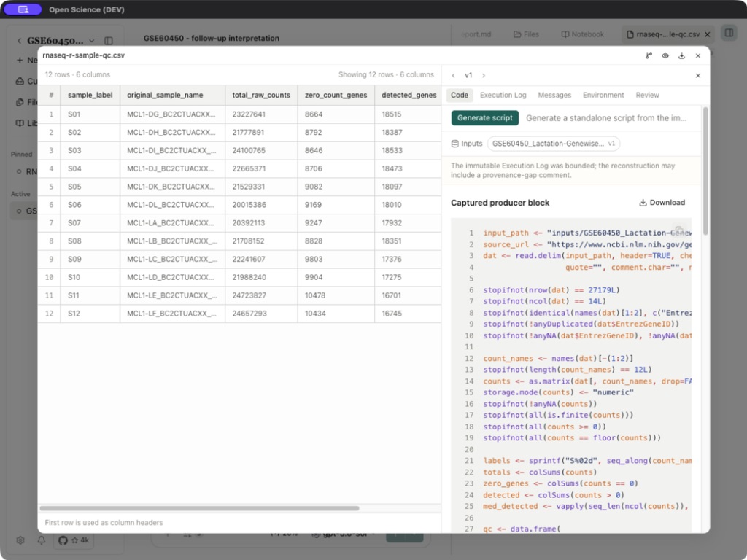Click the zero_count_genes column header
The image size is (747, 560).
[336, 96]
